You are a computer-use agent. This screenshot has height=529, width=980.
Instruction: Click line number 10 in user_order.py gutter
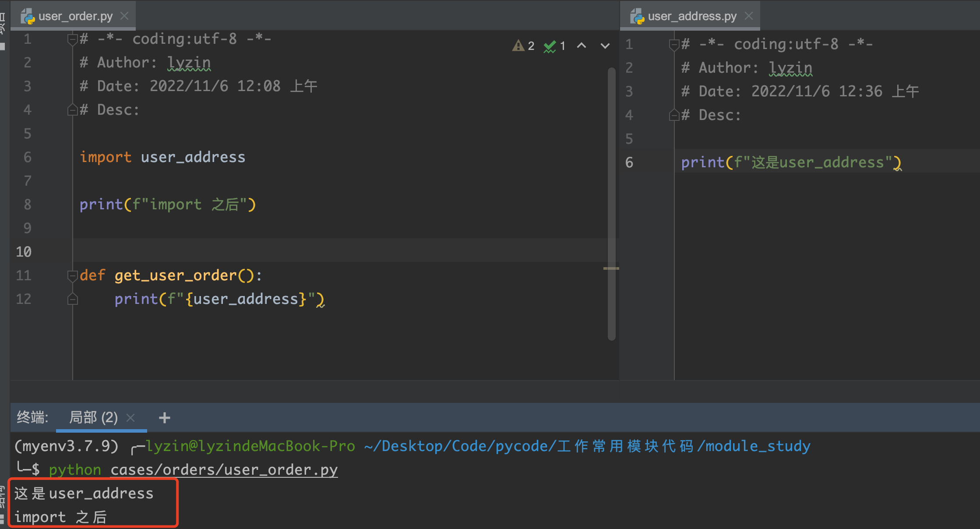click(x=24, y=252)
